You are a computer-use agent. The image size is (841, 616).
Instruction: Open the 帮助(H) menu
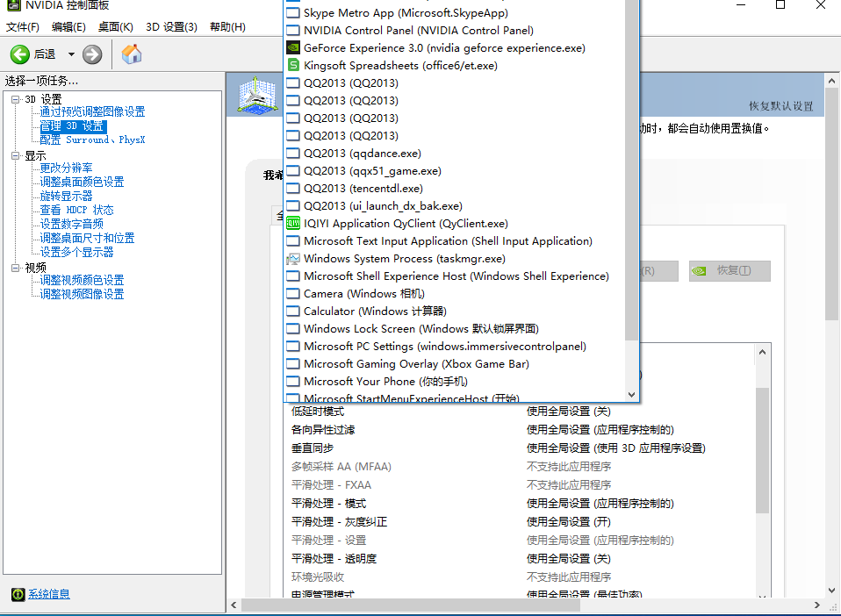coord(227,27)
